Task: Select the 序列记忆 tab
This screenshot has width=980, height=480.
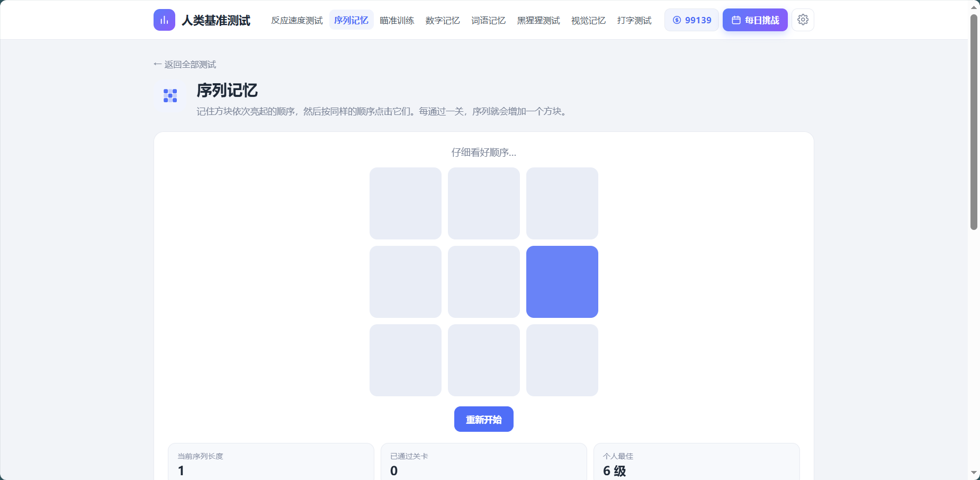Action: point(351,20)
